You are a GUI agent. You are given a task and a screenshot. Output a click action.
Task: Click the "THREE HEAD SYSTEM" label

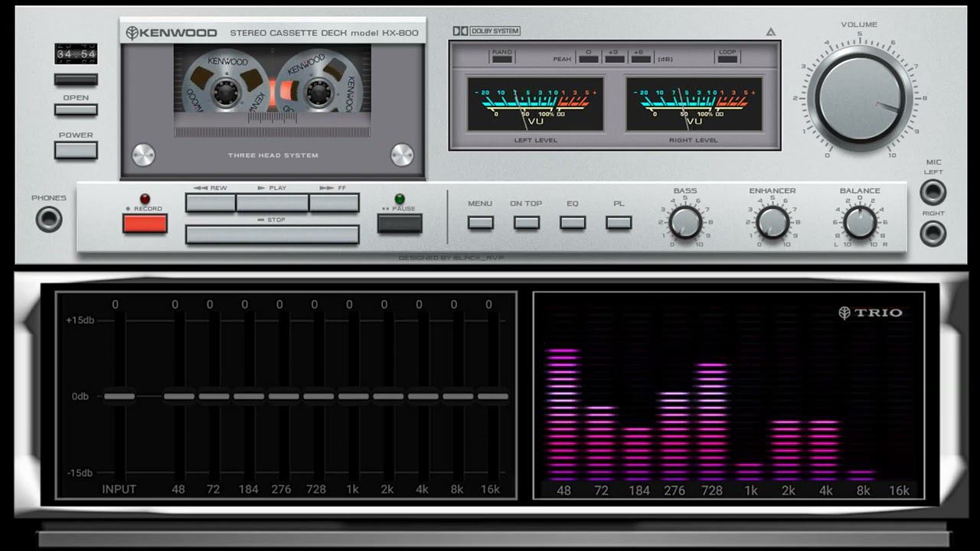point(273,155)
